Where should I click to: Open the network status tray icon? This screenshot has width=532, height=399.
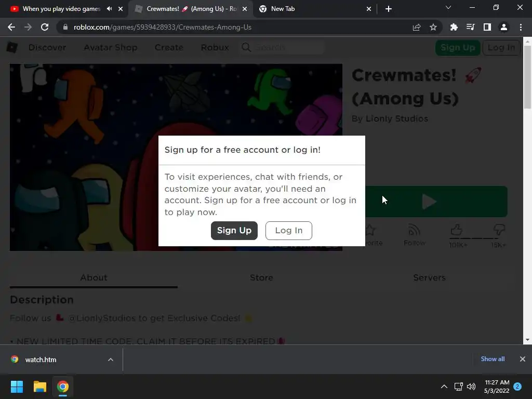(458, 387)
